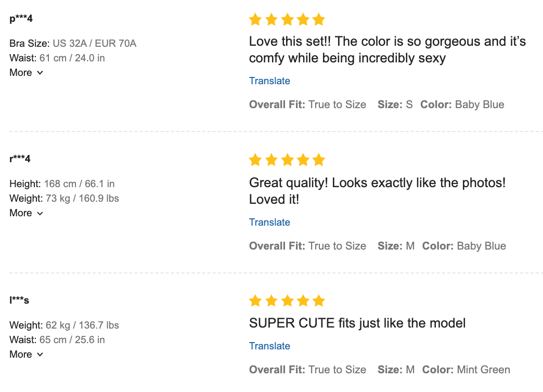
Task: Click the chevron beside More under p***4
Action: (x=40, y=73)
